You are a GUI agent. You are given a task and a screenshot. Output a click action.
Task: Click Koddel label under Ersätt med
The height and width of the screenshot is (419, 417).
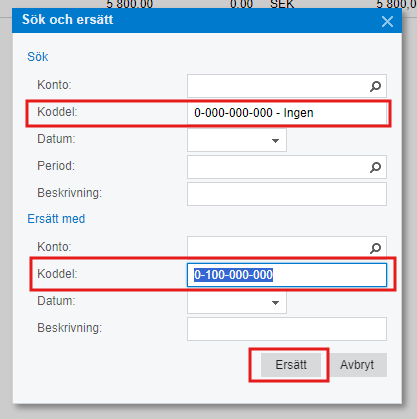[57, 274]
